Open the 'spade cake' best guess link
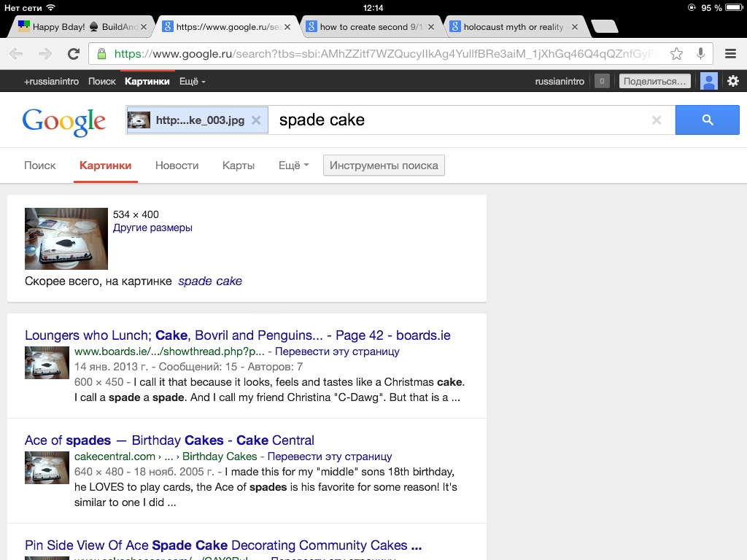Viewport: 747px width, 560px height. point(210,281)
